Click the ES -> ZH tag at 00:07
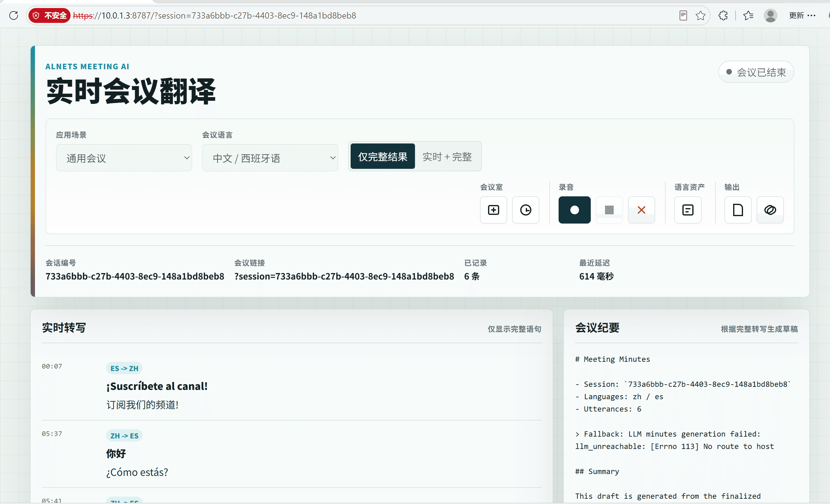This screenshot has height=504, width=830. coord(124,368)
